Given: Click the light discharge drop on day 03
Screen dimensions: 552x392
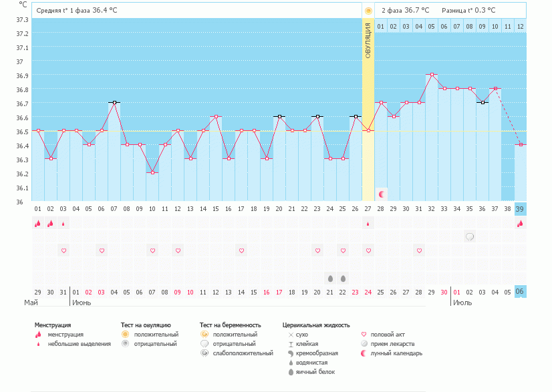Looking at the screenshot, I should (63, 224).
